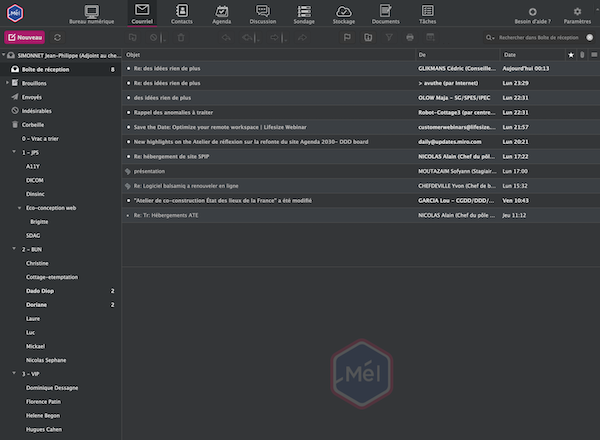600x440 pixels.
Task: Click the refresh mailbox icon next to Nouveau
Action: pyautogui.click(x=57, y=37)
